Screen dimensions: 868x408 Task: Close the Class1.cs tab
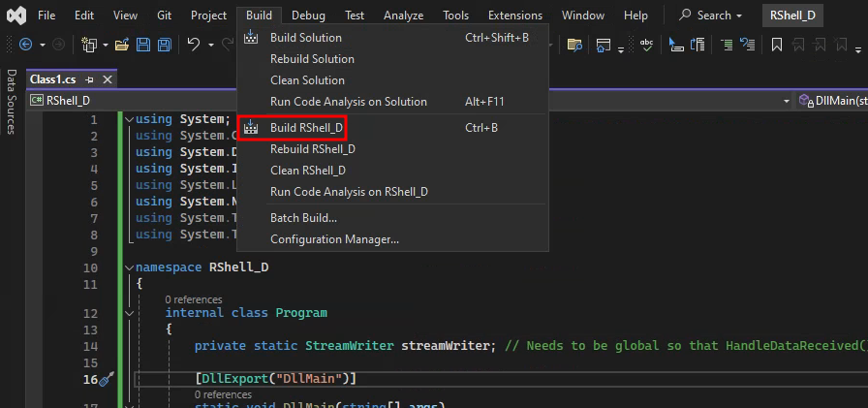click(x=107, y=79)
